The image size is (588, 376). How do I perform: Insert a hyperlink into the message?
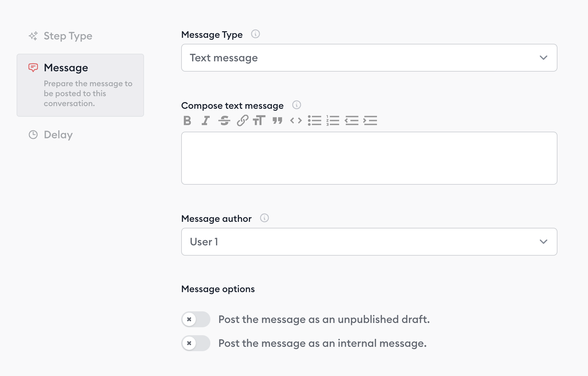[243, 121]
